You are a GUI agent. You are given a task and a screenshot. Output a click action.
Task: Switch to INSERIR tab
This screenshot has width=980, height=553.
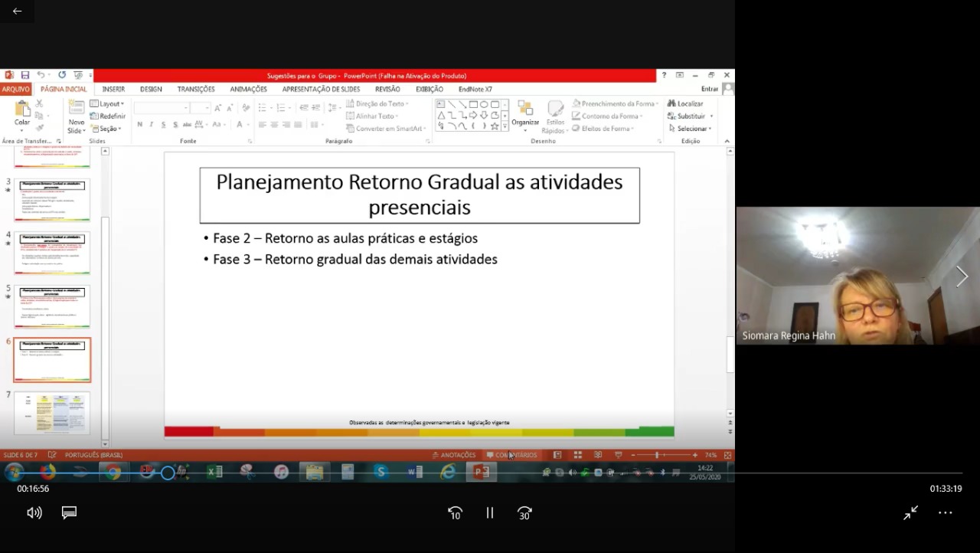(113, 89)
